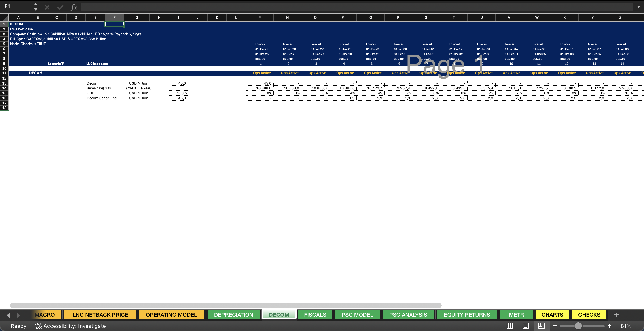Viewport: 644px width, 331px height.
Task: Add a new sheet with plus icon
Action: (616, 315)
